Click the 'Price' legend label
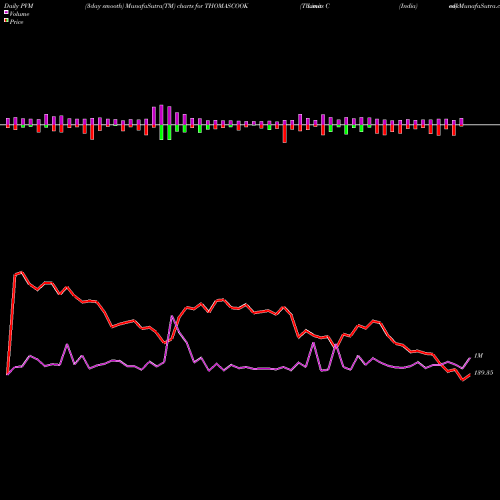This screenshot has width=500, height=500. [16, 22]
